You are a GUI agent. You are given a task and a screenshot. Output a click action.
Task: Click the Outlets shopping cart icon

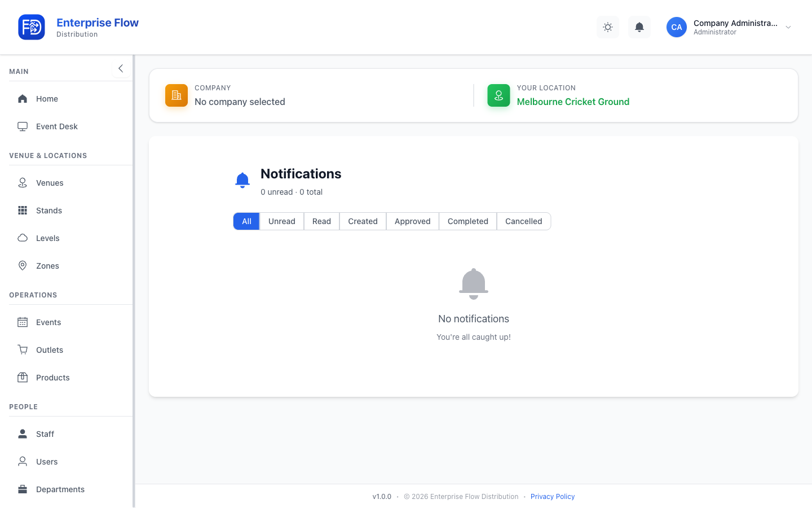(x=23, y=350)
